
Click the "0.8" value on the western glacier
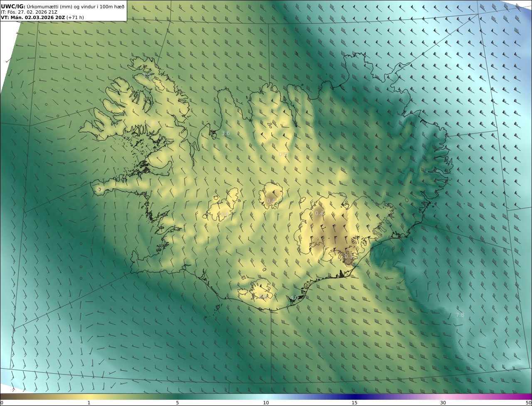pyautogui.click(x=224, y=214)
